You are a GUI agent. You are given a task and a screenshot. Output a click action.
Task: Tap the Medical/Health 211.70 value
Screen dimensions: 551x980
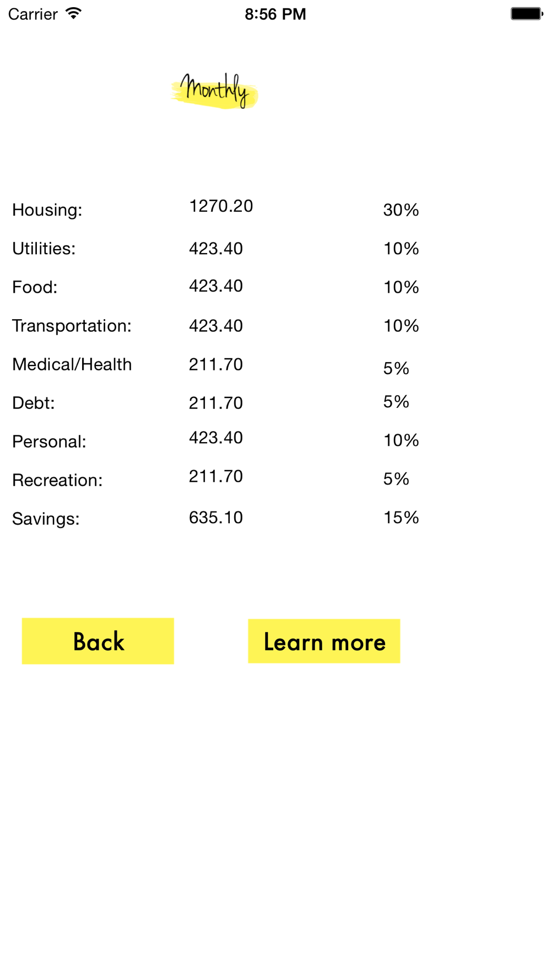(216, 364)
